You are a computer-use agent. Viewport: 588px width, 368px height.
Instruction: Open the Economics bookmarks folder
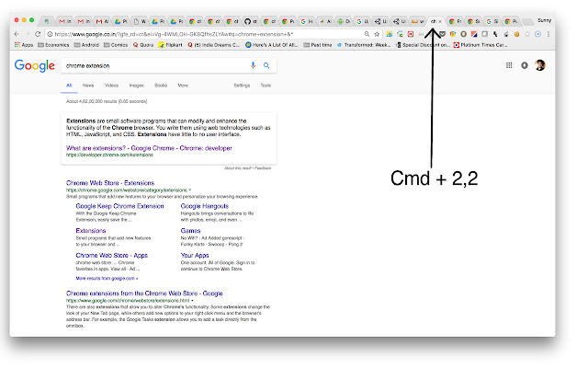pyautogui.click(x=53, y=45)
